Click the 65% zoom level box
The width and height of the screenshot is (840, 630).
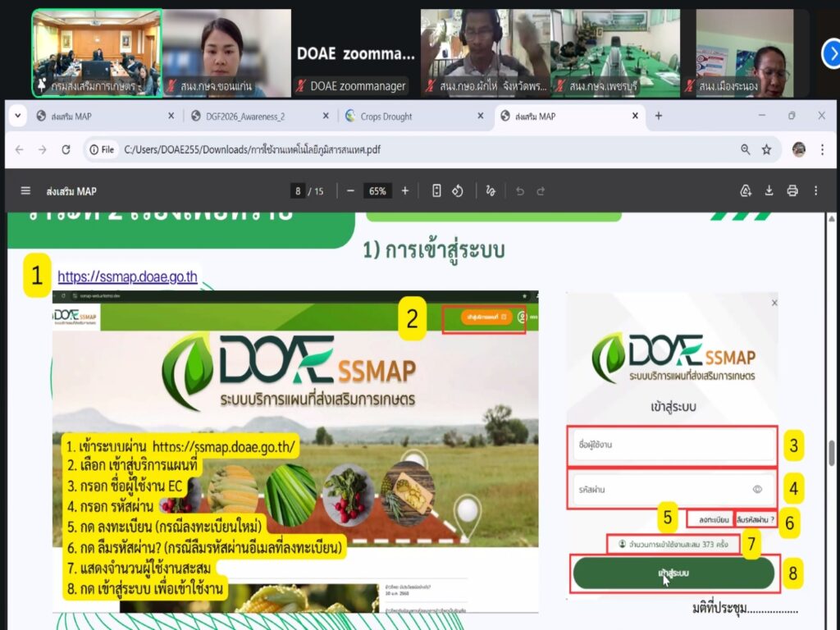click(x=377, y=191)
